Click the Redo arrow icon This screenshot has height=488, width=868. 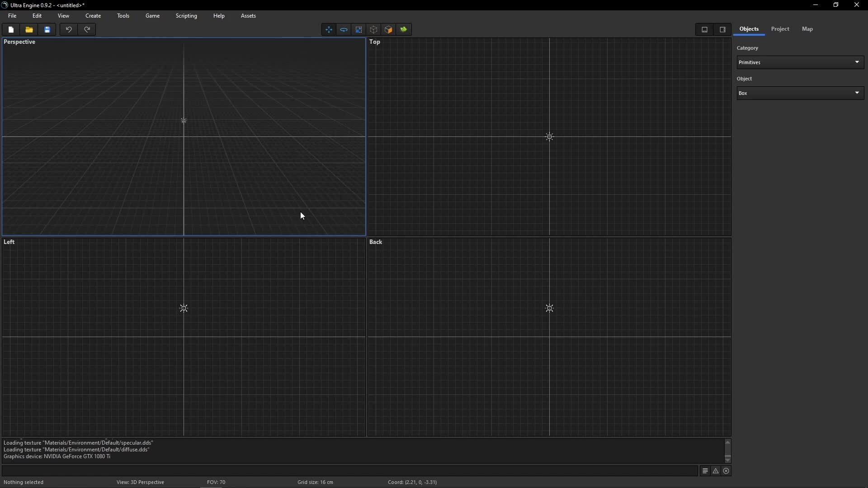pyautogui.click(x=87, y=30)
